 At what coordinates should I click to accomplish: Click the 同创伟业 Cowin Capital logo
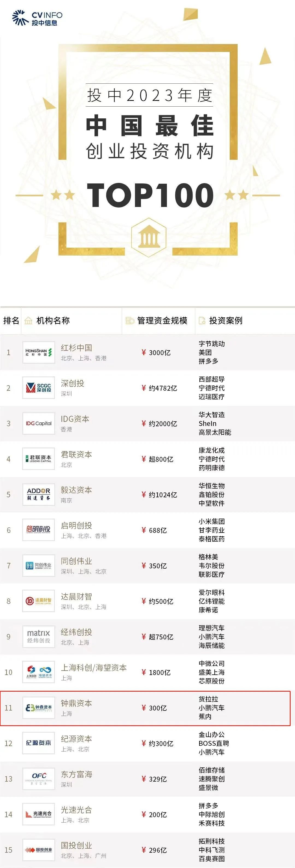click(x=39, y=566)
